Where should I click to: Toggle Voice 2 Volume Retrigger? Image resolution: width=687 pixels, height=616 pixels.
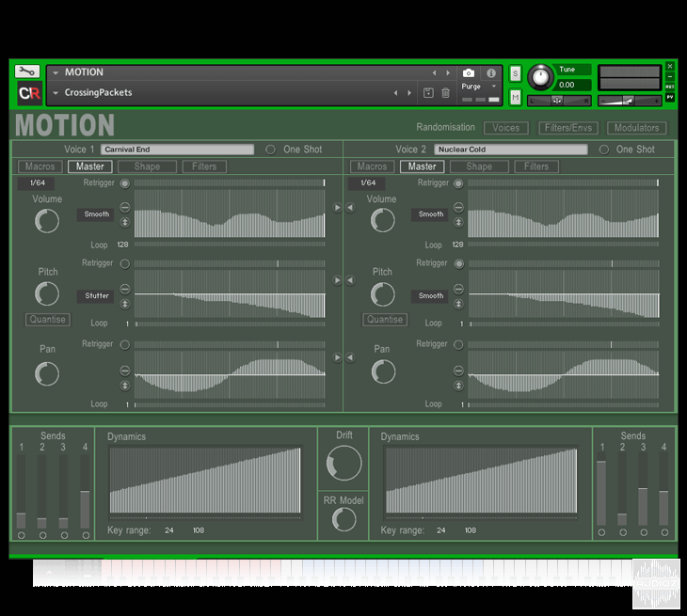pyautogui.click(x=458, y=183)
